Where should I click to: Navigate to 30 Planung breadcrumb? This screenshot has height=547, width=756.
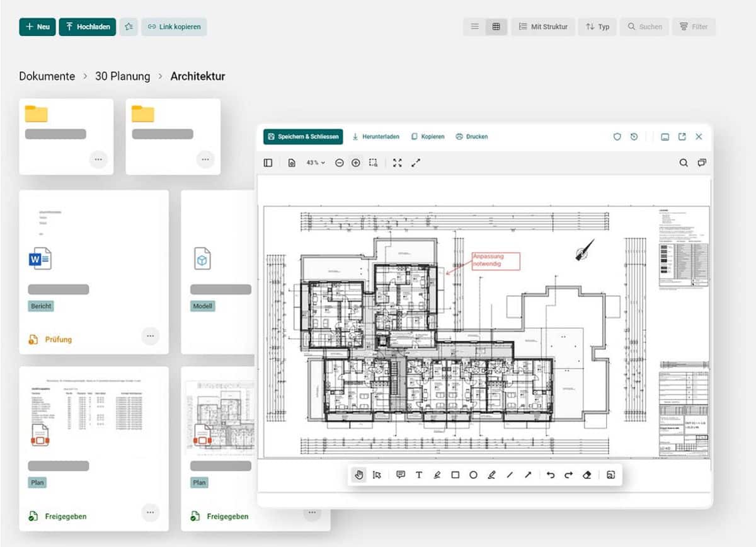point(122,76)
